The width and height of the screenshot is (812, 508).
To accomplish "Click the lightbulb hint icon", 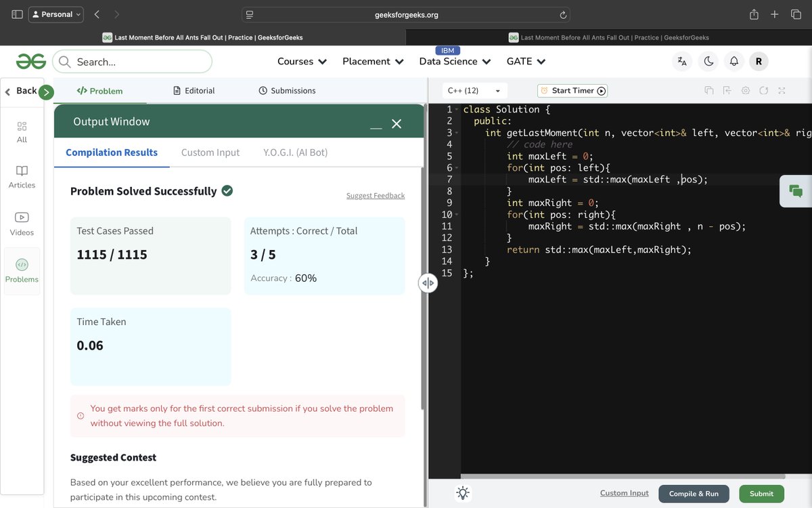I will coord(463,493).
